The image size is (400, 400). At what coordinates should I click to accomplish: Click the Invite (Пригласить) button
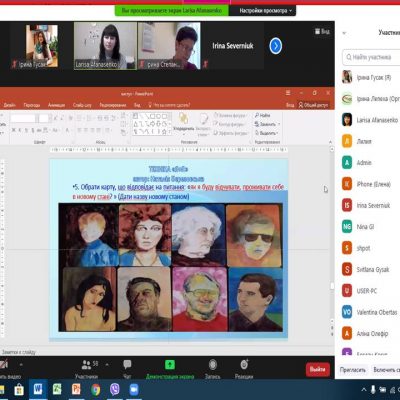tap(353, 370)
